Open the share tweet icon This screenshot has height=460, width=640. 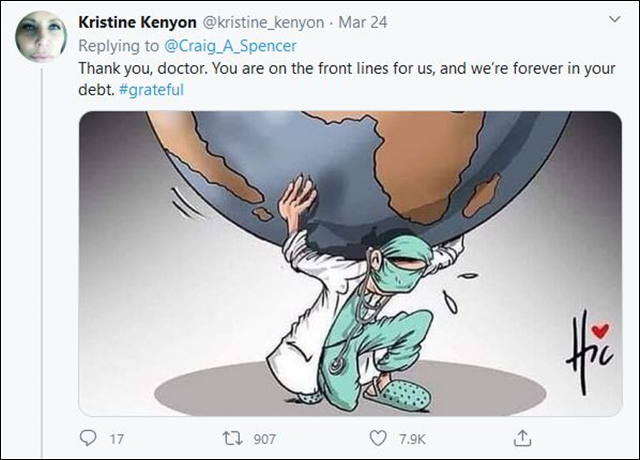[523, 438]
